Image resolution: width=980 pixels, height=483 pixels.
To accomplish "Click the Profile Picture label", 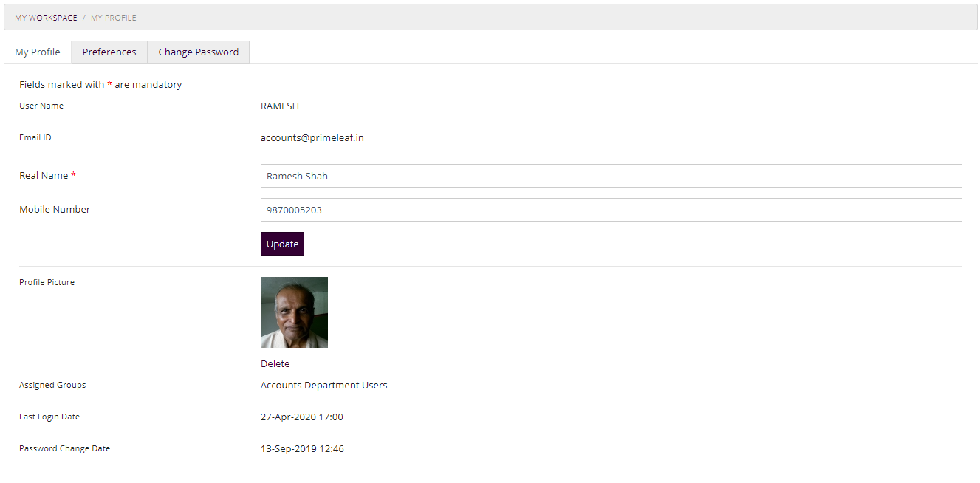I will [47, 281].
